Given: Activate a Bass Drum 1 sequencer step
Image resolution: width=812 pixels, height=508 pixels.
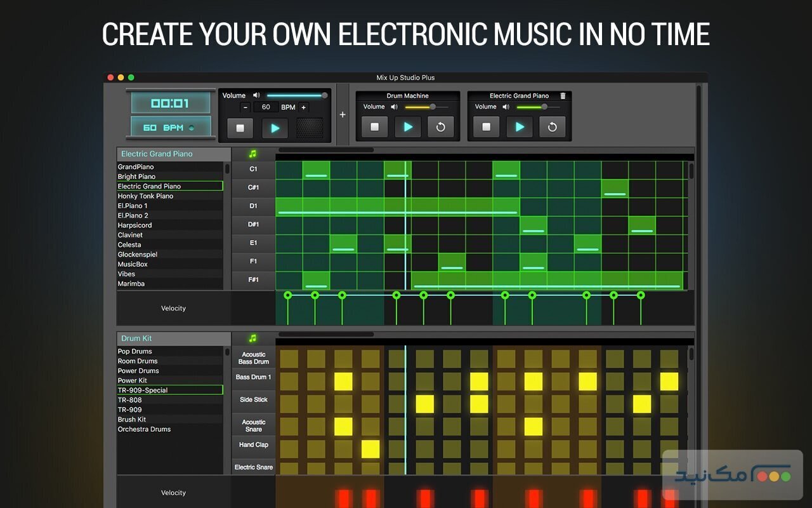Looking at the screenshot, I should [x=343, y=382].
